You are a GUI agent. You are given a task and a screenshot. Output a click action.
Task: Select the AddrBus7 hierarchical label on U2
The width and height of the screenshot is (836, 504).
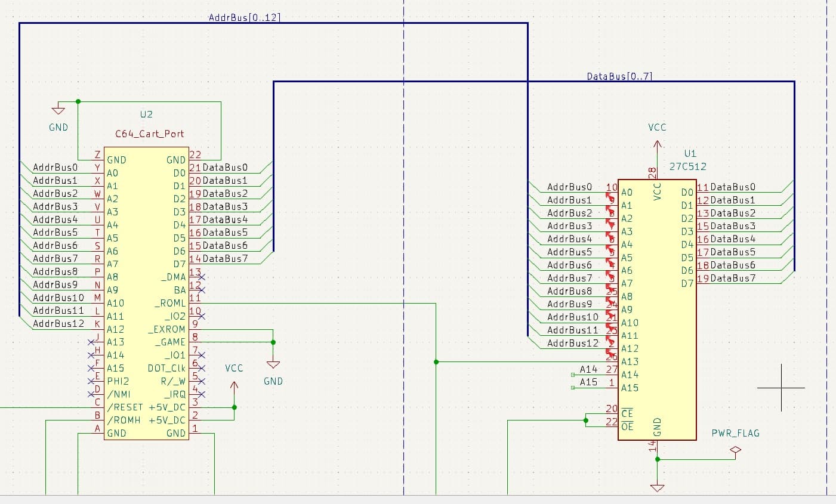click(54, 258)
